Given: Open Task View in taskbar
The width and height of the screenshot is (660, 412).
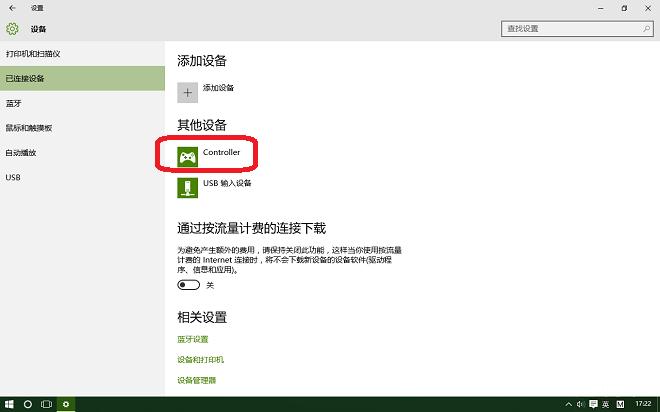Looking at the screenshot, I should [46, 404].
